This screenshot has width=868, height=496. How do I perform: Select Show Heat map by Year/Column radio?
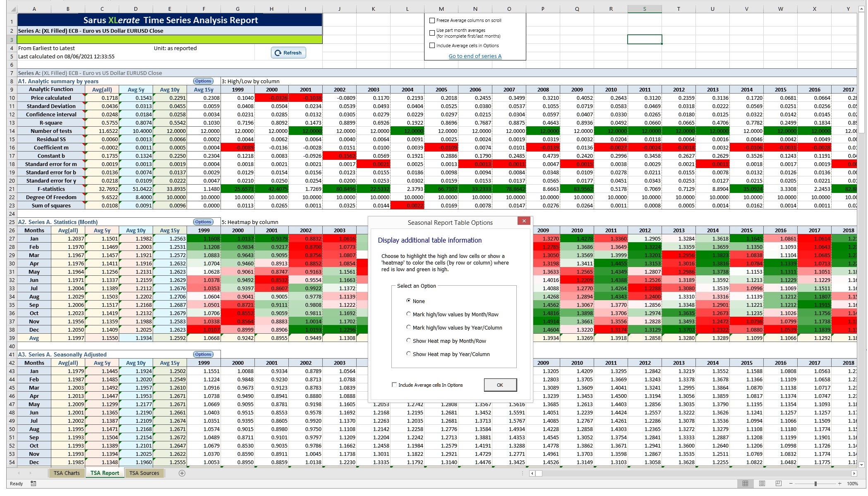(x=409, y=354)
